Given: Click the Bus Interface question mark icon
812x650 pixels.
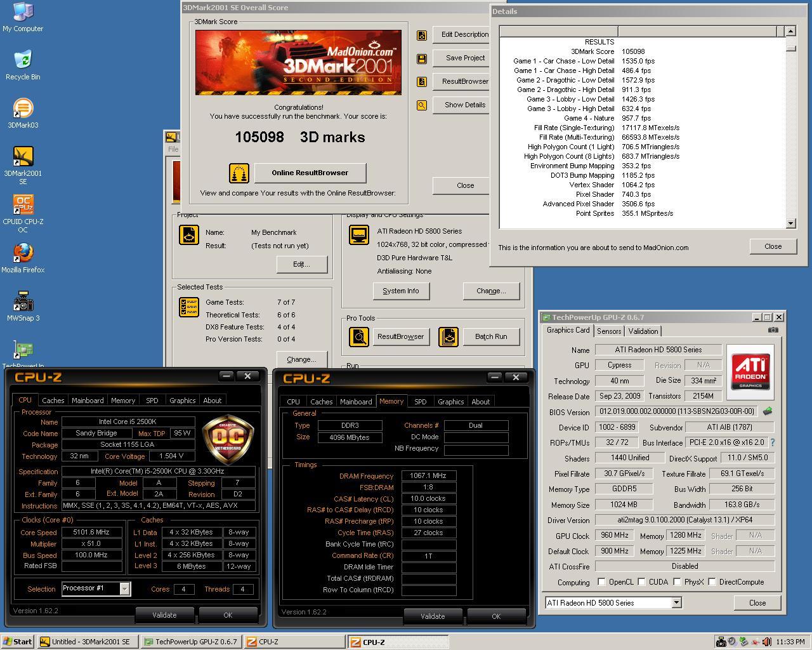Looking at the screenshot, I should pos(772,442).
